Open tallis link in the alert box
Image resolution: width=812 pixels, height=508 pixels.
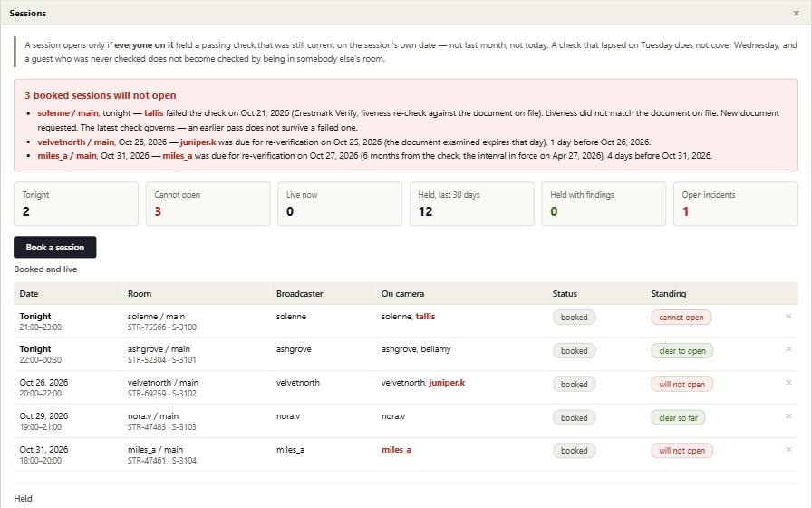(x=154, y=113)
